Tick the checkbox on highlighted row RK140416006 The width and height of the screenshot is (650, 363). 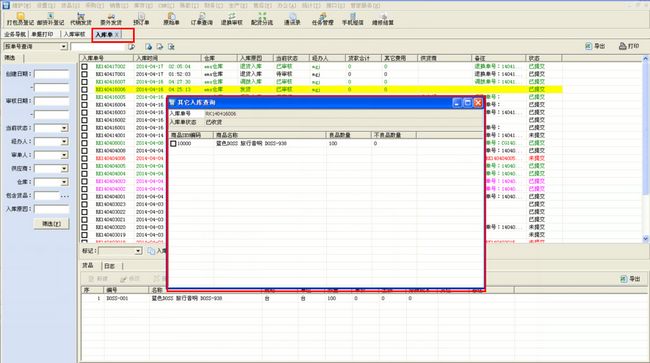coord(85,90)
